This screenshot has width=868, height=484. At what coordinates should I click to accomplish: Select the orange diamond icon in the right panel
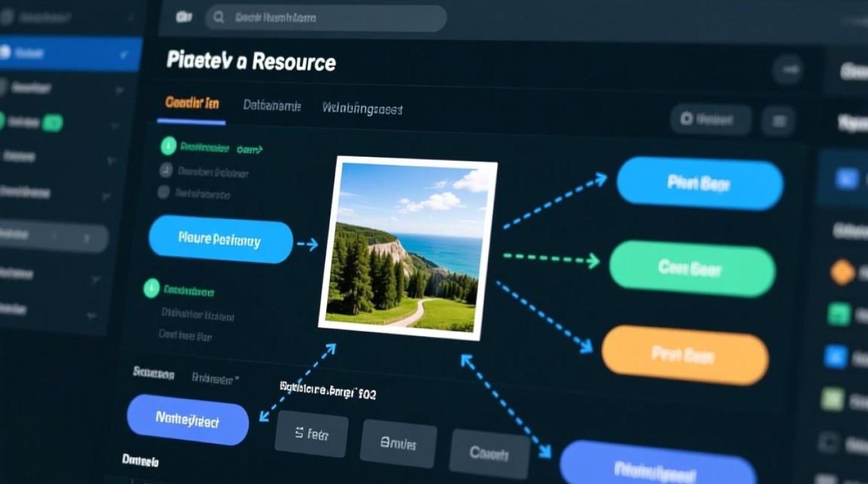(843, 272)
